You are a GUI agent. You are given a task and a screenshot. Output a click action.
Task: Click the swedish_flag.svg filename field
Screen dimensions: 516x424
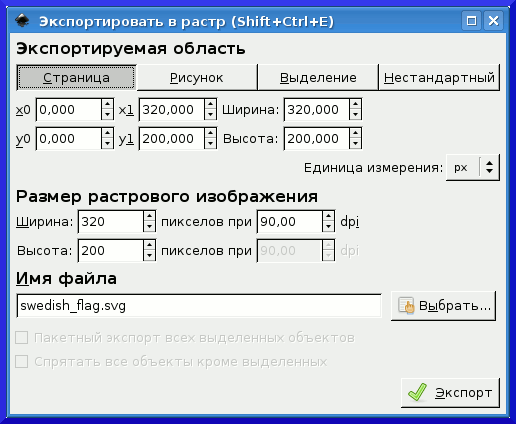pyautogui.click(x=199, y=306)
